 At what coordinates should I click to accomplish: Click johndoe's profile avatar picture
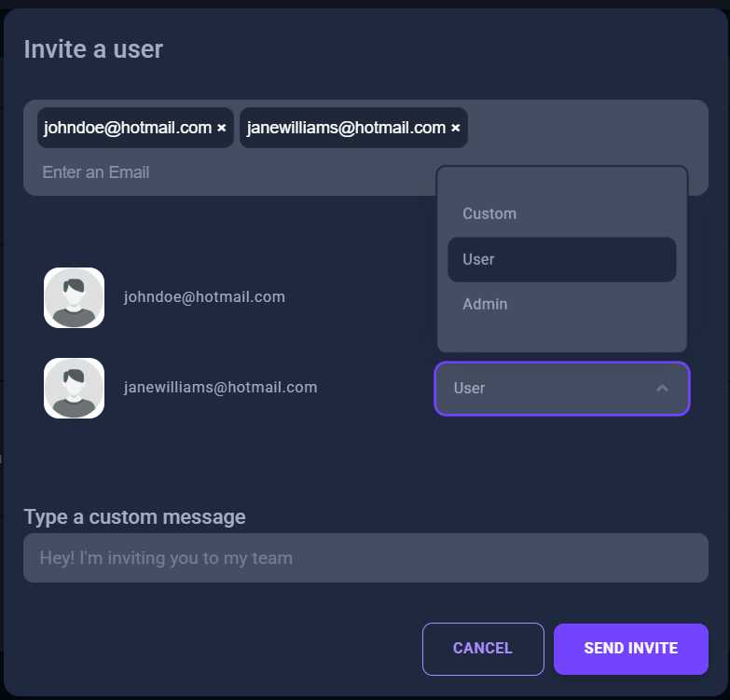tap(74, 298)
